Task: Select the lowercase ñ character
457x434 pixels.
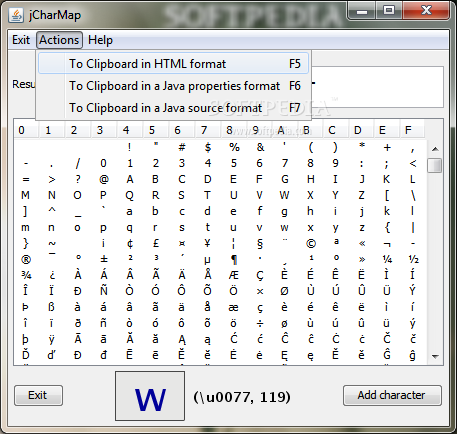Action: click(104, 323)
